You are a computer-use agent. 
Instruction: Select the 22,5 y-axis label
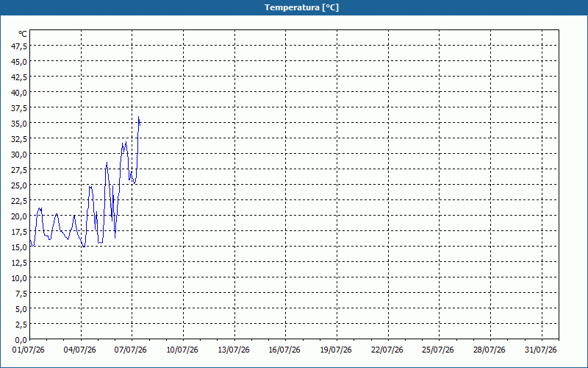[20, 200]
